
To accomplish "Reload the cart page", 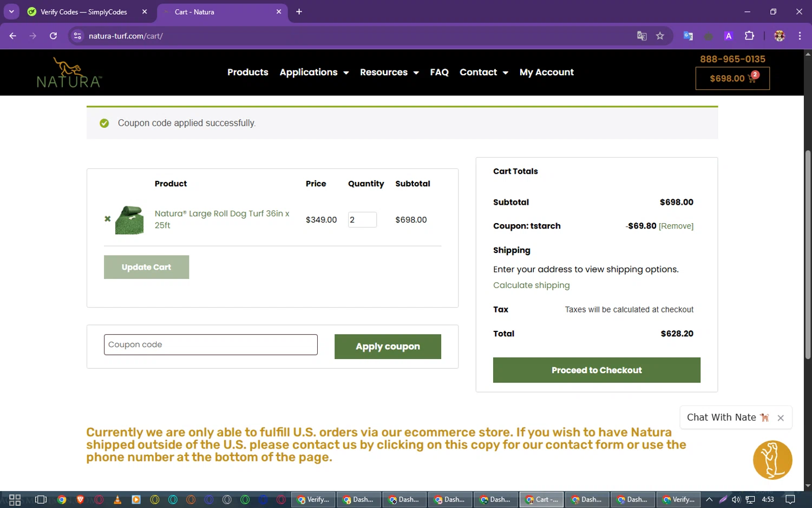I will pos(53,36).
